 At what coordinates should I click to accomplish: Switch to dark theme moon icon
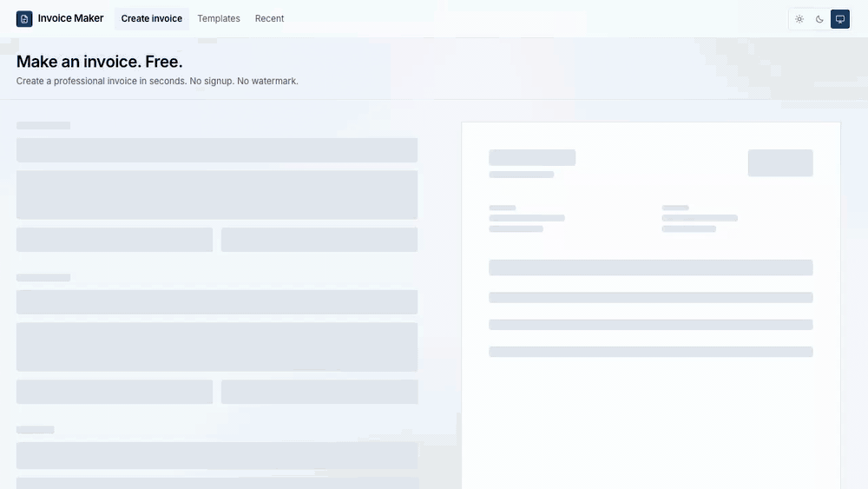820,19
